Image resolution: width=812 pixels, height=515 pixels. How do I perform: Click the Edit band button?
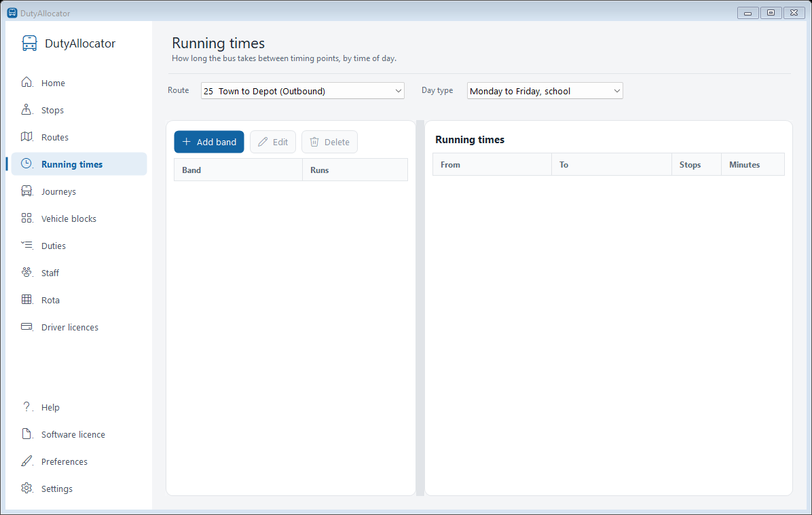click(x=272, y=142)
